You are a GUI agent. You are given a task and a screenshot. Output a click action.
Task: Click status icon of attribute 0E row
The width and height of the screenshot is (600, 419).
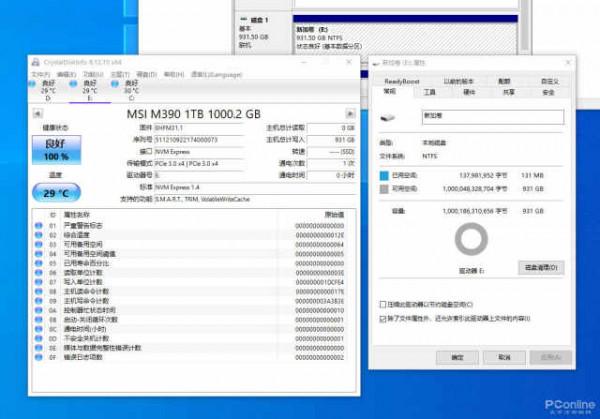pyautogui.click(x=38, y=347)
